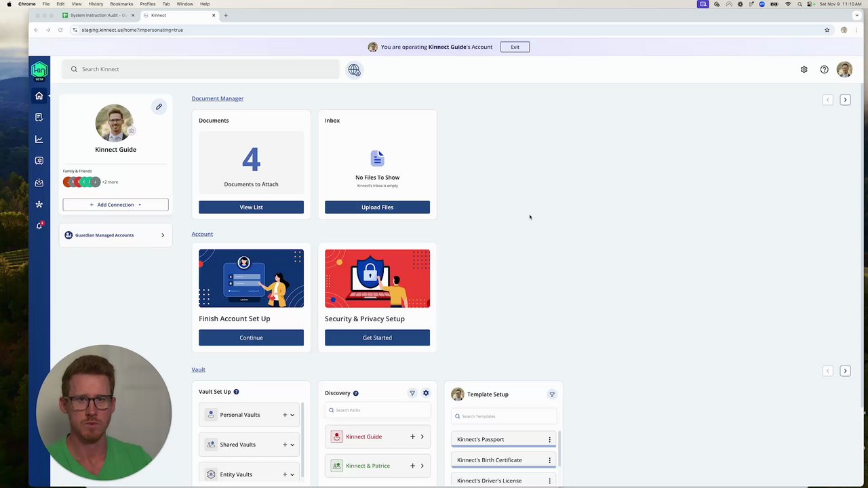Screen dimensions: 868x488
Task: Click the pencil edit profile icon
Action: [x=159, y=106]
